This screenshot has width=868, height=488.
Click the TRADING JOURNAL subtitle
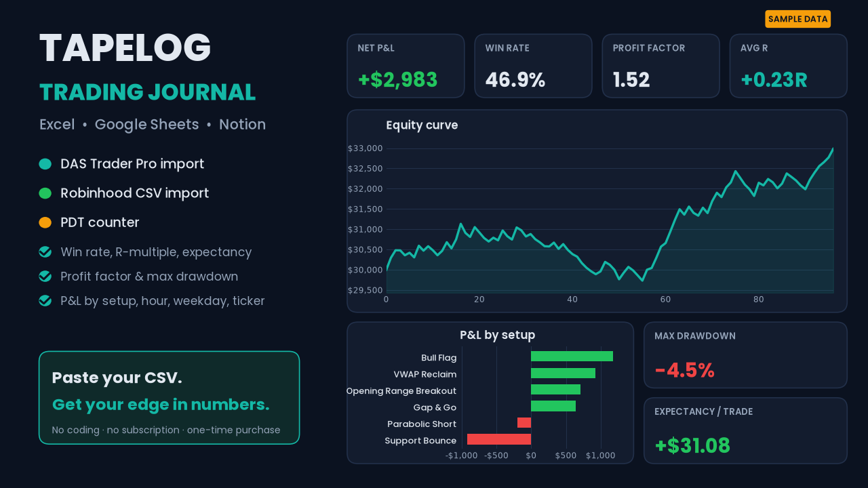(147, 92)
